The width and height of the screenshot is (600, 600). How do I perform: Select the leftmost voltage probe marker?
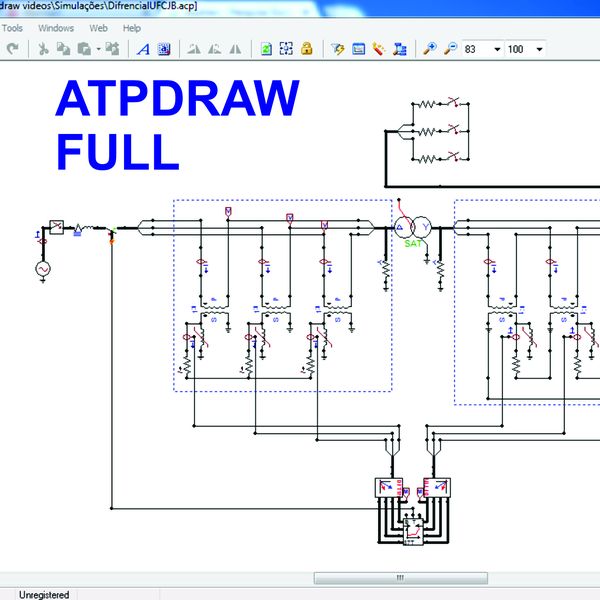228,211
